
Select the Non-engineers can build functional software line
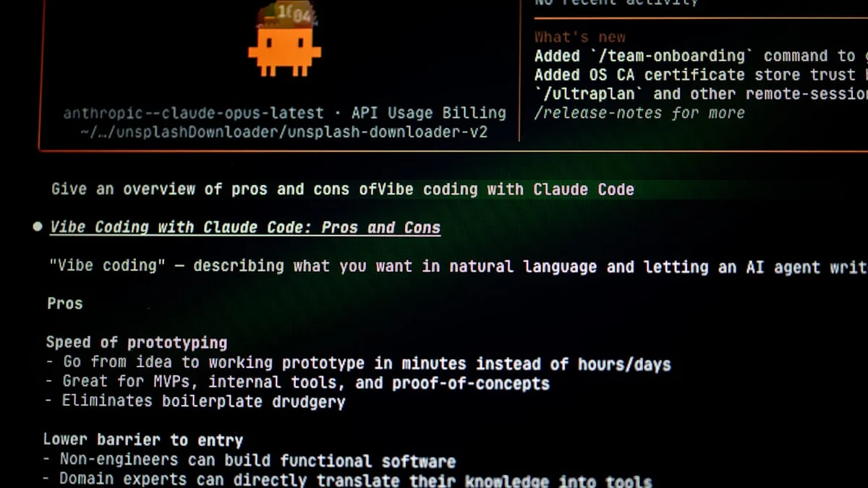250,460
